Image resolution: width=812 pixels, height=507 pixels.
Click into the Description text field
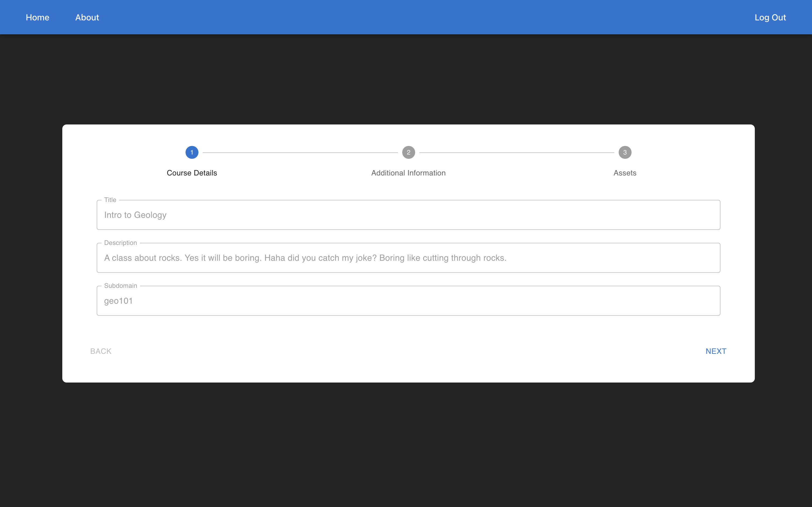tap(408, 258)
